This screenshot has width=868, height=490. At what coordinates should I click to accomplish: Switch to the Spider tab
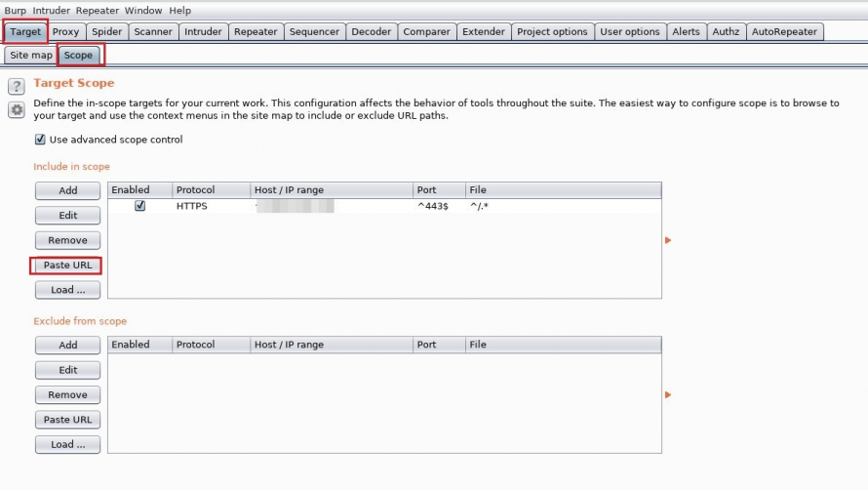point(107,31)
